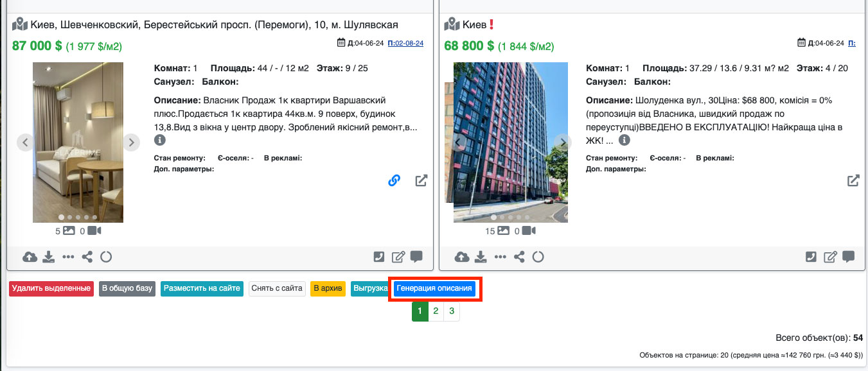Click the (1 844 $/м2) price per meter text
This screenshot has height=371, width=868.
[x=526, y=46]
